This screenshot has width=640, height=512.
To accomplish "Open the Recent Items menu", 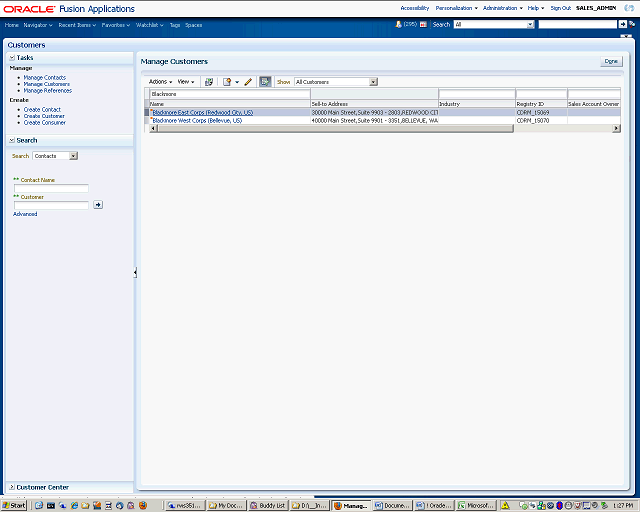I will pos(77,25).
